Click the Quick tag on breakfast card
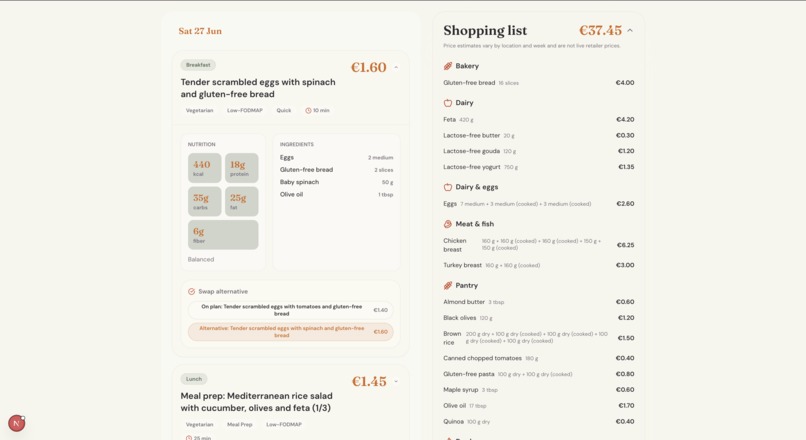The image size is (806, 440). (x=284, y=111)
